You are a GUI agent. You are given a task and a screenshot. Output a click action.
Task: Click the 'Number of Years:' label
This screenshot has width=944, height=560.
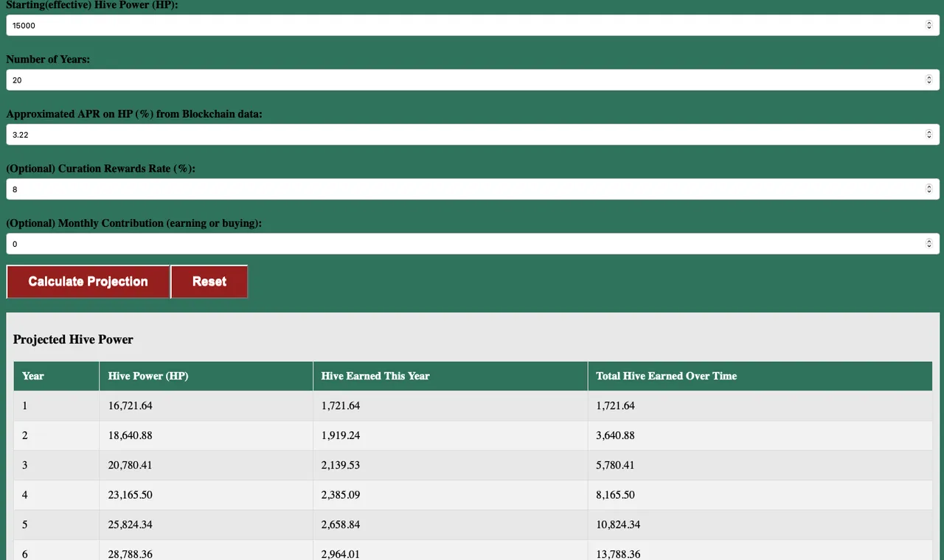[48, 59]
